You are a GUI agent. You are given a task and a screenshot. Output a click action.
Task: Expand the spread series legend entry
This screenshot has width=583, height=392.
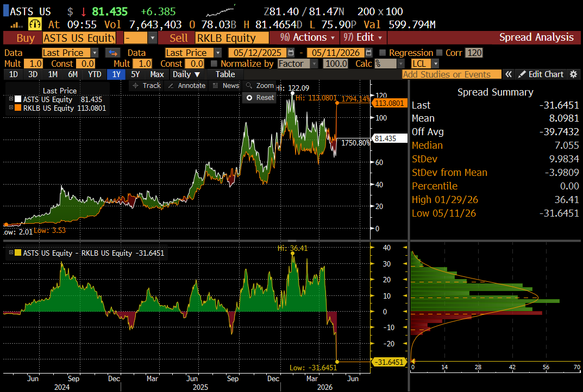point(11,252)
